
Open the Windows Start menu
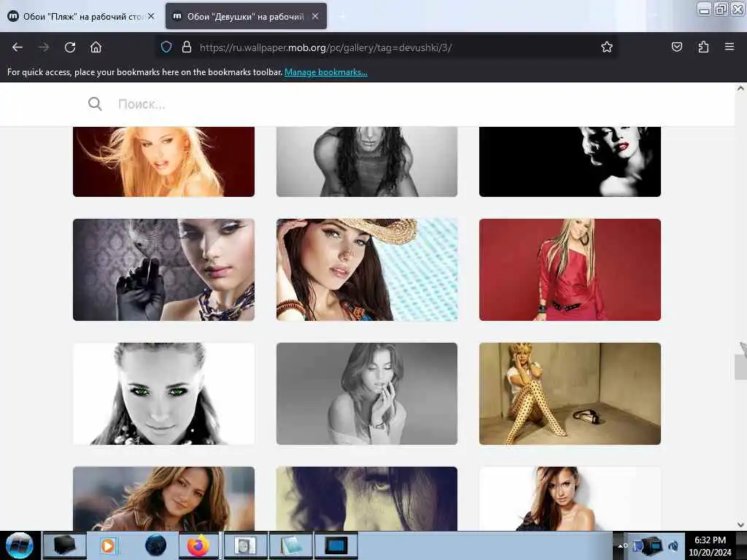pos(20,545)
